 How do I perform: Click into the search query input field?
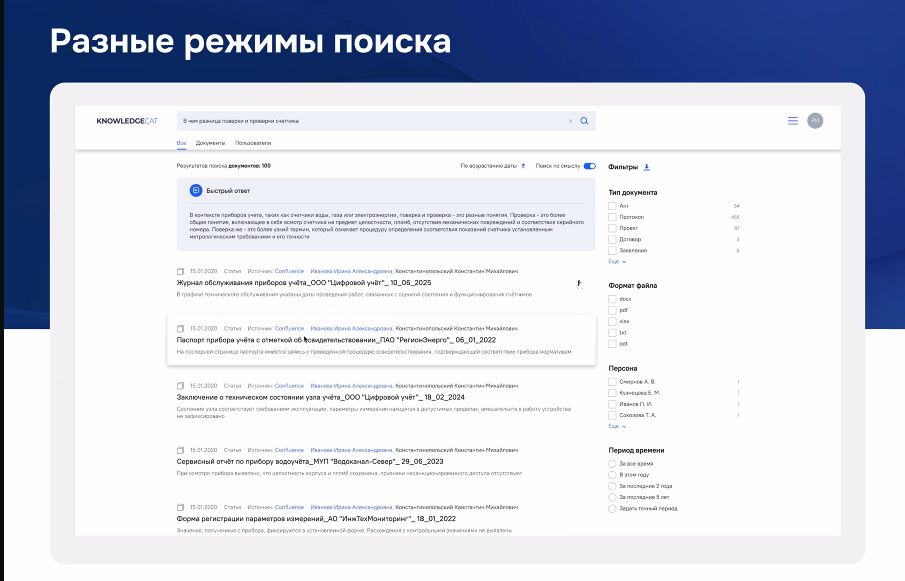(370, 121)
